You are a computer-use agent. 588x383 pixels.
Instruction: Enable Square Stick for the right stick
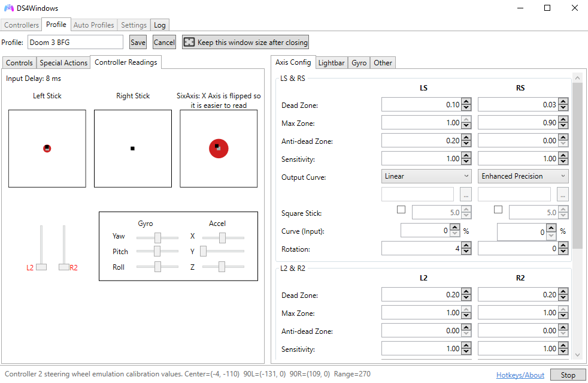click(x=498, y=208)
